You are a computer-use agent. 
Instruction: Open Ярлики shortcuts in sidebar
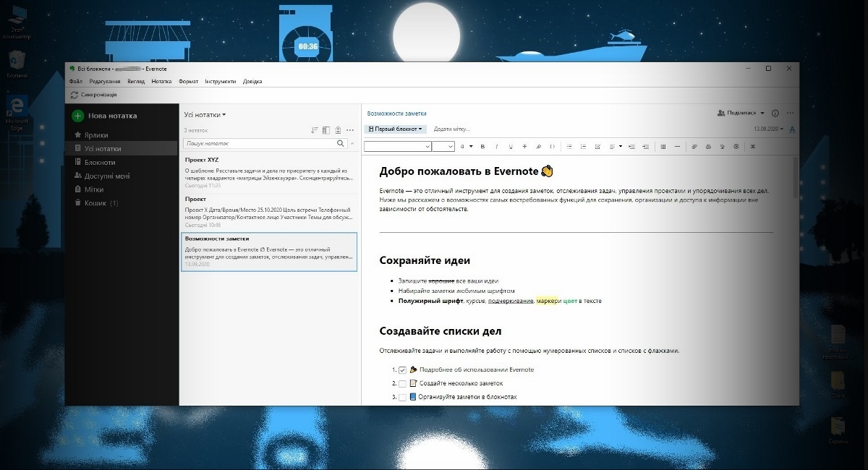tap(96, 135)
